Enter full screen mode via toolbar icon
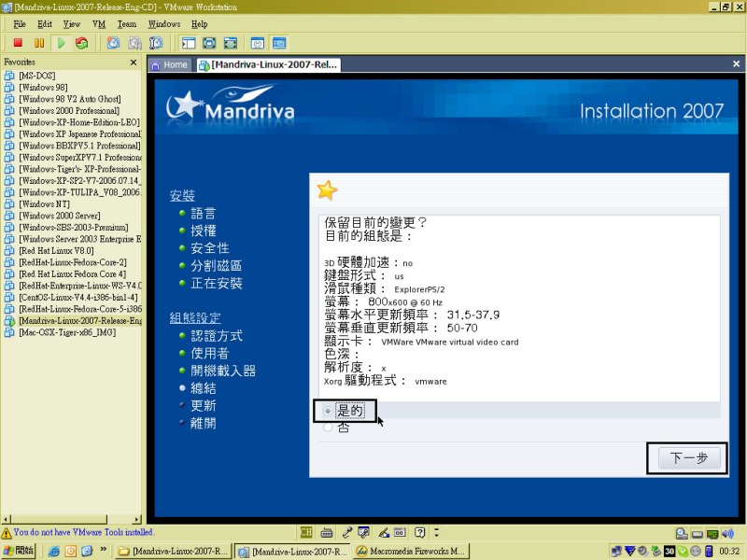The width and height of the screenshot is (747, 560). (x=231, y=43)
